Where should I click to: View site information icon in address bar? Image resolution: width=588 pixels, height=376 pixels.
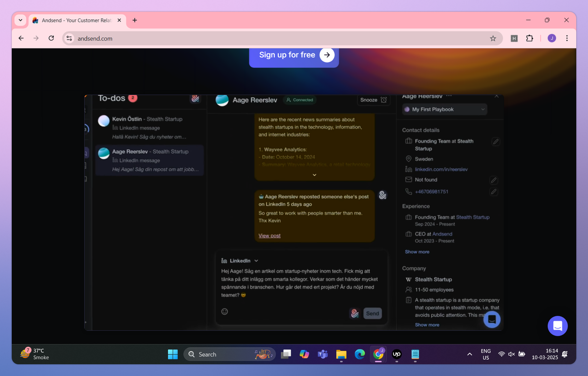[x=69, y=38]
